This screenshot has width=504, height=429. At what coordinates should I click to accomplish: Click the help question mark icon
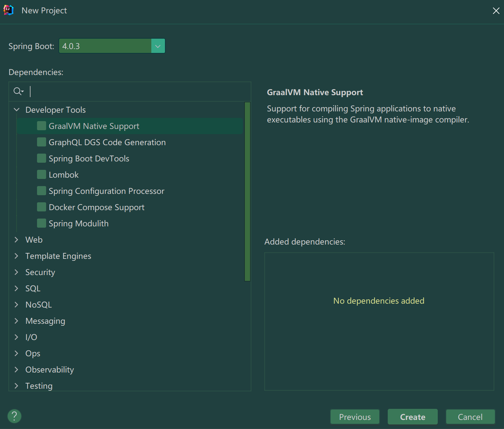click(x=14, y=416)
